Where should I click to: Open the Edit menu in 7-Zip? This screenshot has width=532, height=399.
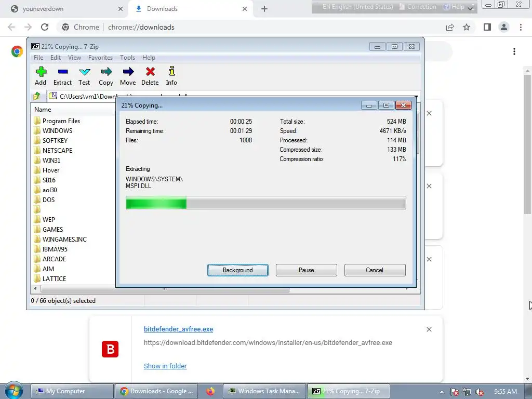(x=55, y=58)
